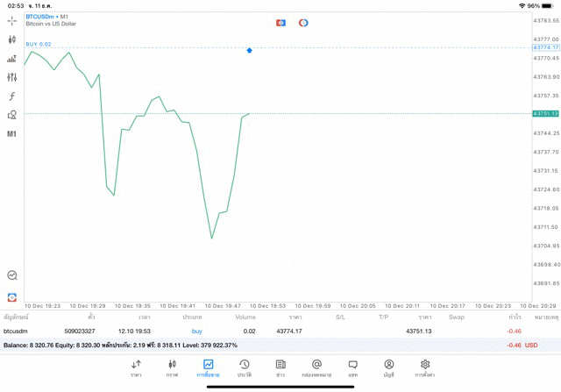The image size is (561, 392).
Task: Open chart settings sliders icon
Action: [x=12, y=77]
